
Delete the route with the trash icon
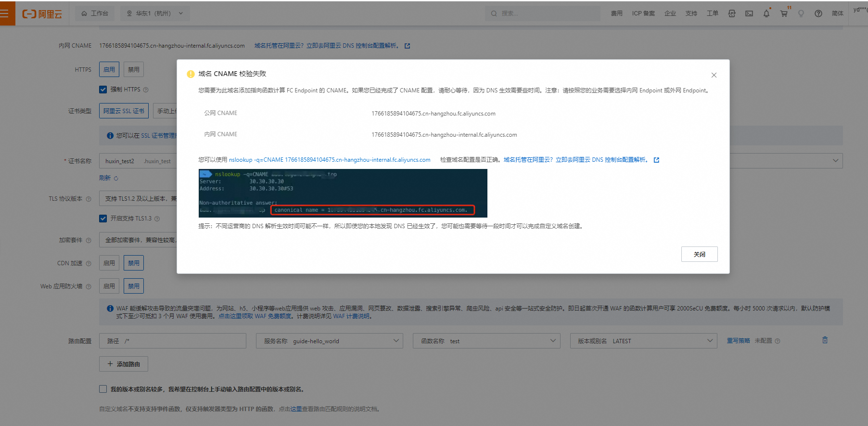(x=825, y=340)
